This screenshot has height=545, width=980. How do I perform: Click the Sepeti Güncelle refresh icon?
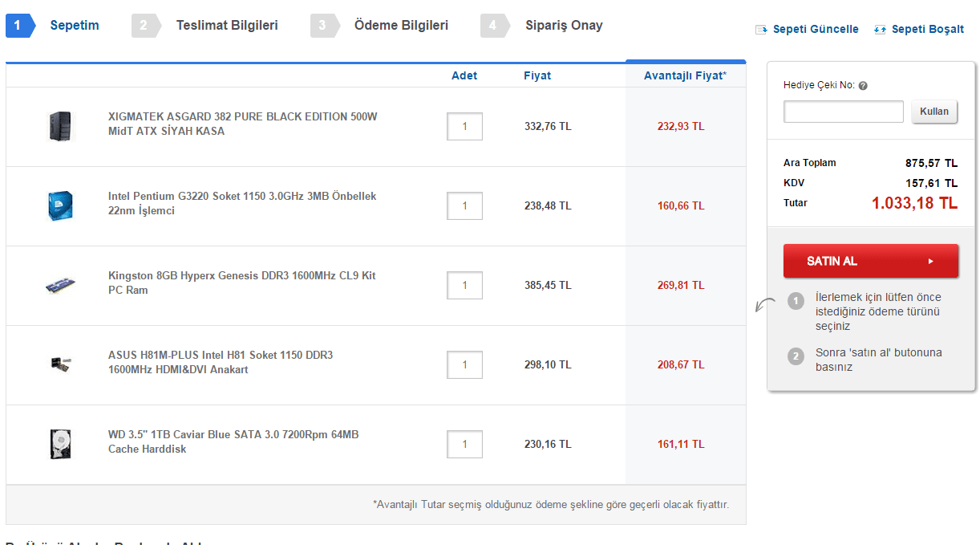click(762, 30)
